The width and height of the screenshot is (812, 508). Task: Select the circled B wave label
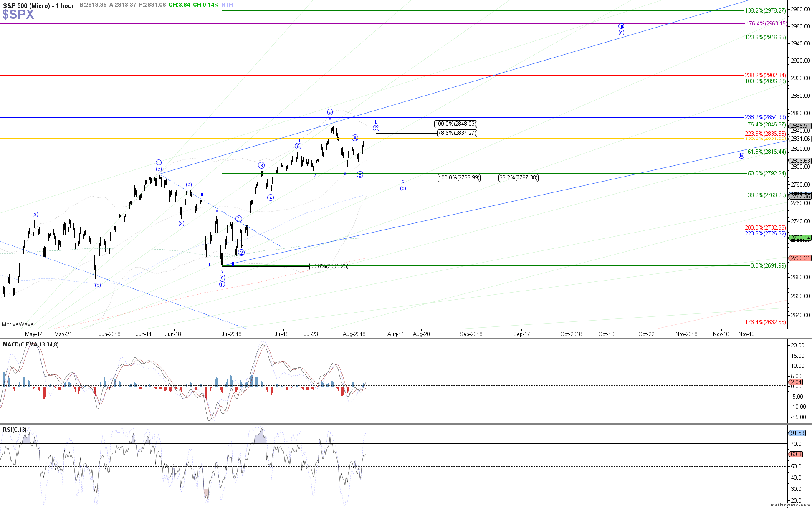(360, 174)
